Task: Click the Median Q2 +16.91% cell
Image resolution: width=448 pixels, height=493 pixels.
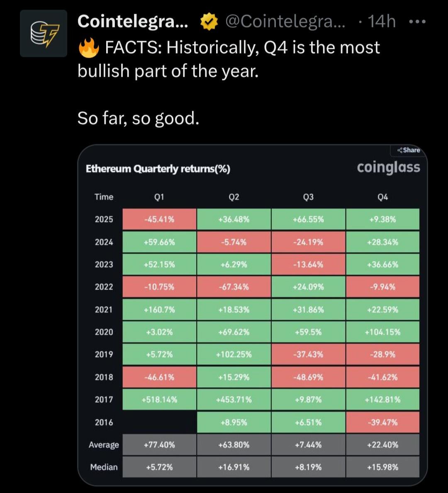Action: point(234,467)
